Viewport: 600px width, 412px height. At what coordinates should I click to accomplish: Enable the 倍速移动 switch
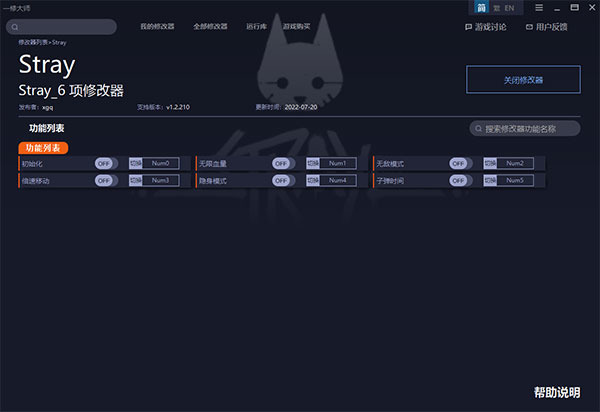click(106, 181)
